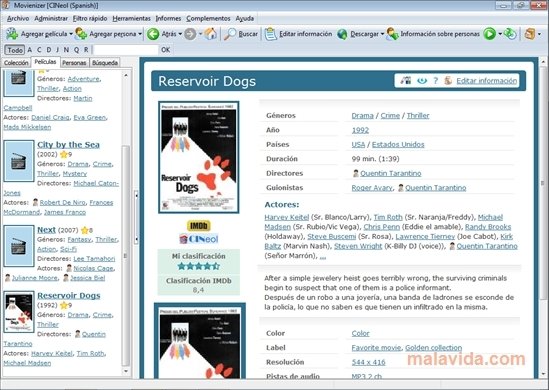Click Información sobre personas icon

coord(392,34)
